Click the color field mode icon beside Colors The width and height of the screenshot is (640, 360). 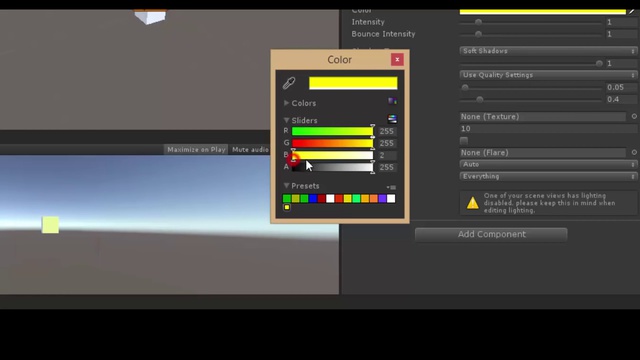pyautogui.click(x=392, y=101)
